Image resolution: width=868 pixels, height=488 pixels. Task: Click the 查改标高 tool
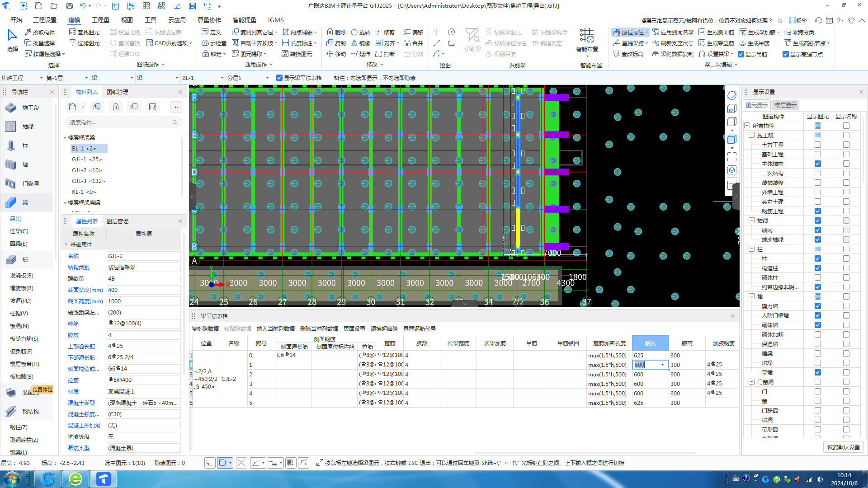[628, 54]
